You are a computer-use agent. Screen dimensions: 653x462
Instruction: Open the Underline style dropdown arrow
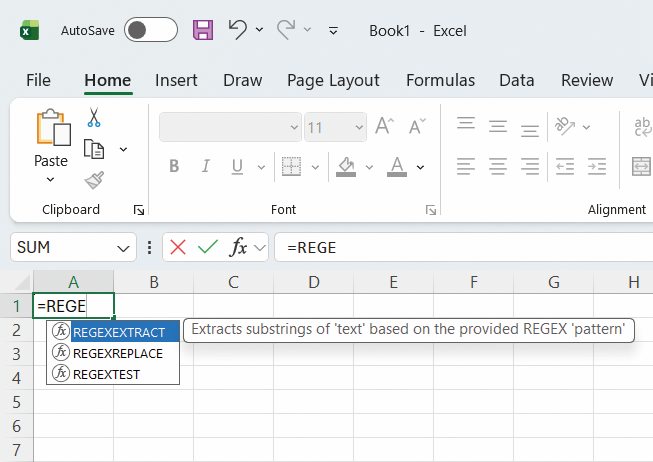pos(261,167)
